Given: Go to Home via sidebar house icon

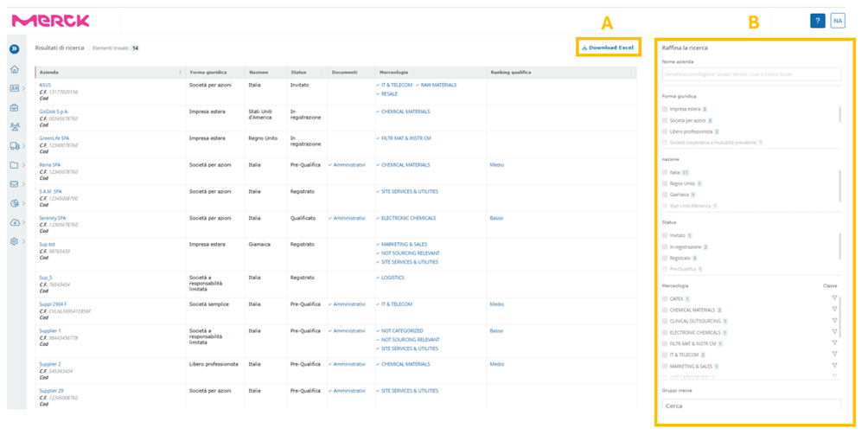Looking at the screenshot, I should [x=15, y=69].
